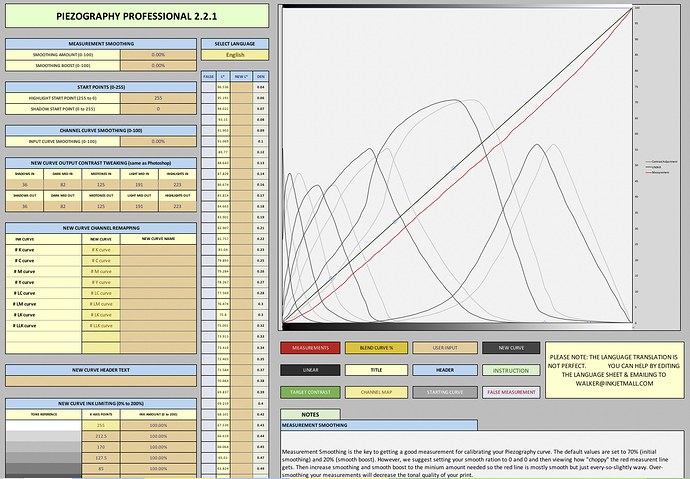Click the yellow BLEND CURVE % legend button
Screen dimensions: 690x479
(x=376, y=348)
